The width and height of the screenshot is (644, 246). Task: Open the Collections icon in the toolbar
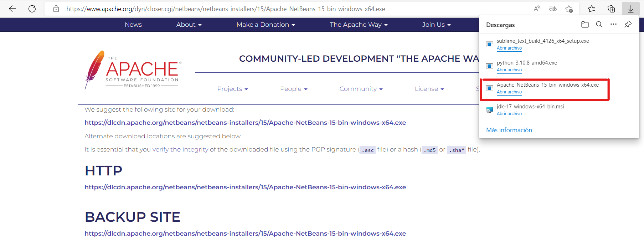(x=611, y=9)
